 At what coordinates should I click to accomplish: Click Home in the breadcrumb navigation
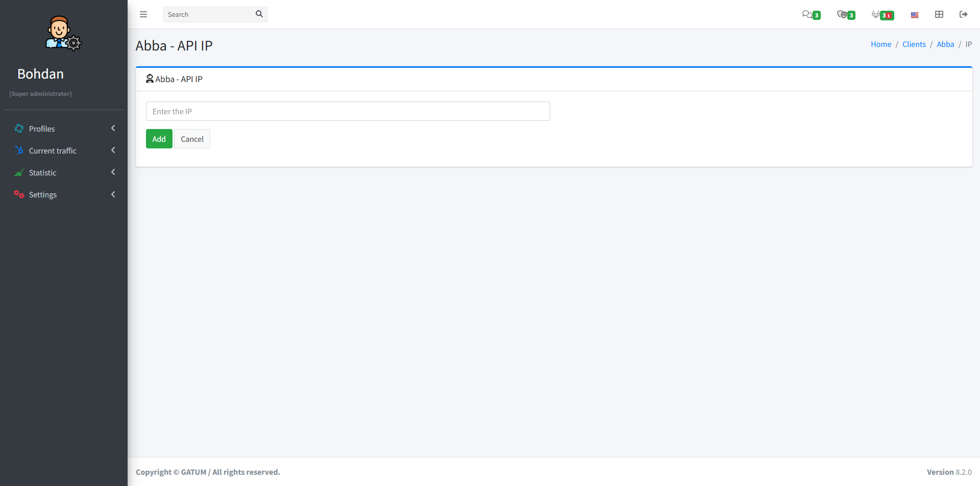pyautogui.click(x=881, y=44)
